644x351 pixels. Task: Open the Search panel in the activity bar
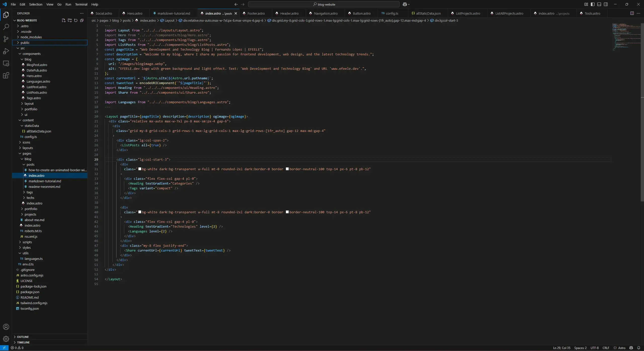[x=6, y=27]
